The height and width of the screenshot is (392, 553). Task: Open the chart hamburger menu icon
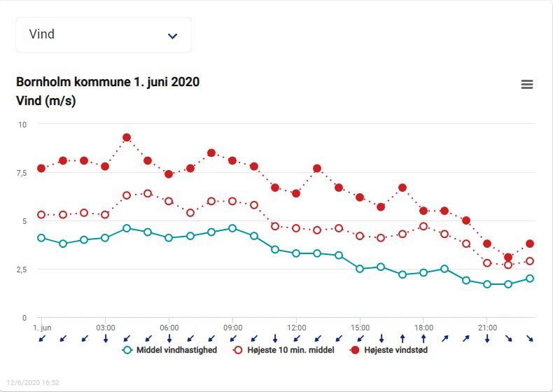527,85
